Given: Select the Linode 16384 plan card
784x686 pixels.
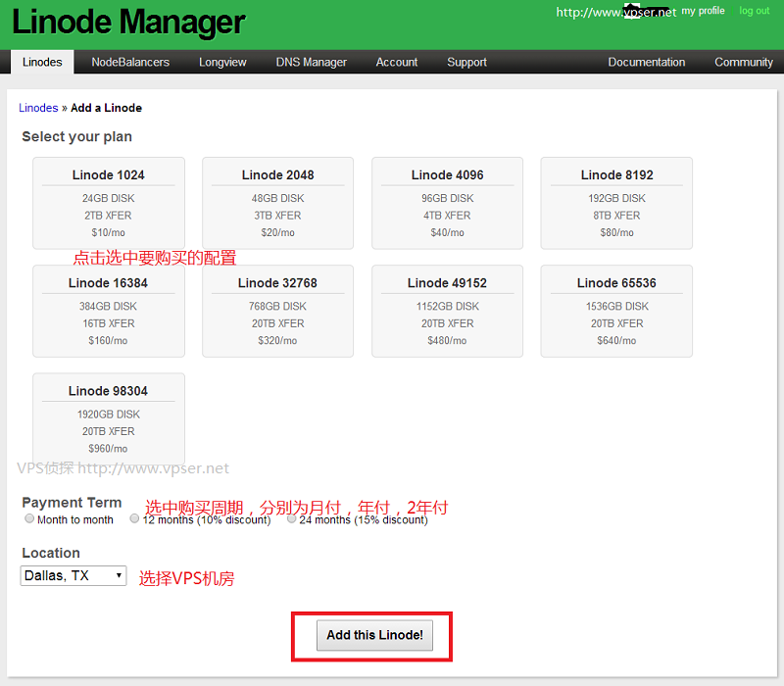Looking at the screenshot, I should pos(109,311).
